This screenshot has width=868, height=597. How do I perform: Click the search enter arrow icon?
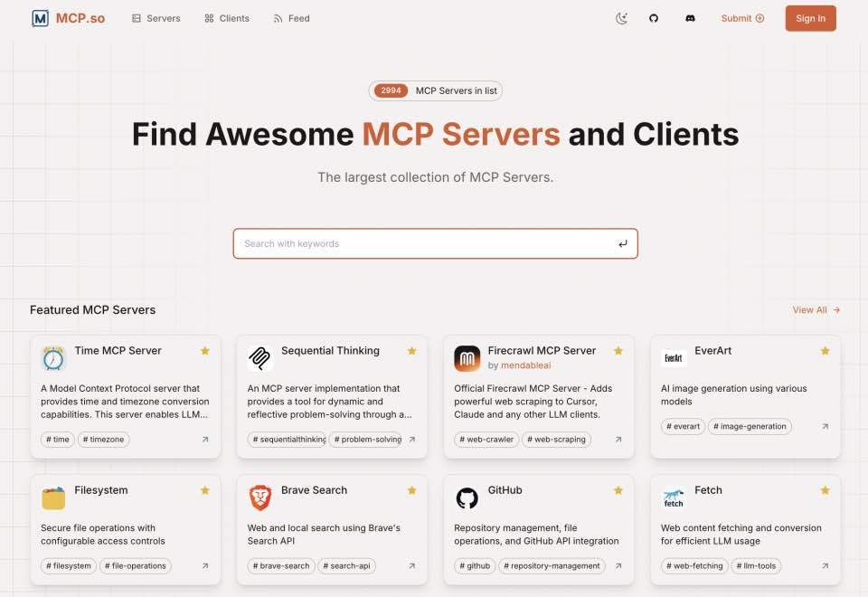pyautogui.click(x=623, y=243)
